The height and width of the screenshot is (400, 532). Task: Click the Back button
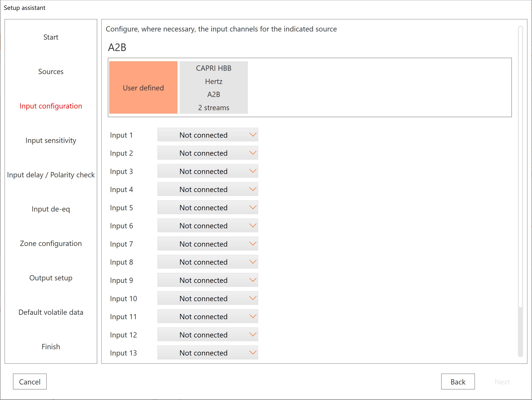coord(458,382)
